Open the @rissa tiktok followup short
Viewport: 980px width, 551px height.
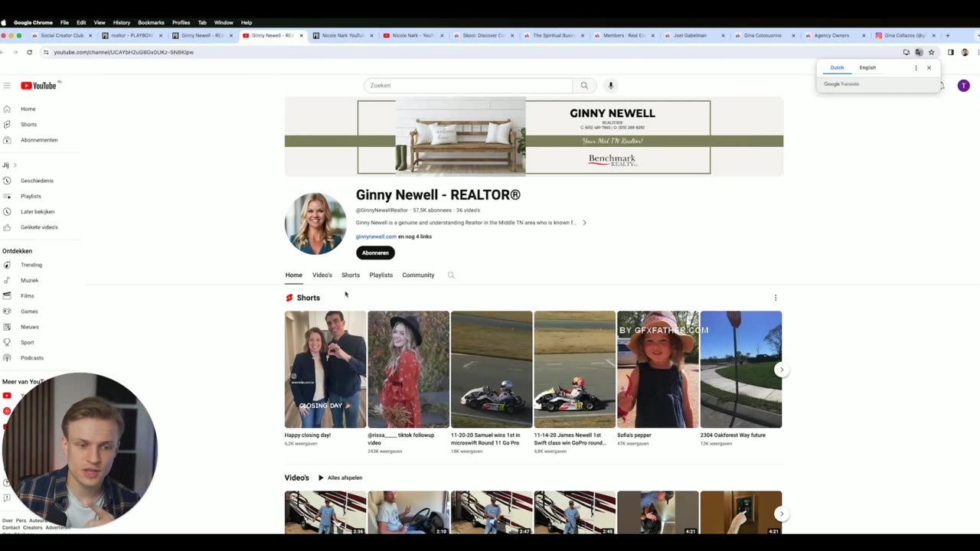tap(408, 370)
